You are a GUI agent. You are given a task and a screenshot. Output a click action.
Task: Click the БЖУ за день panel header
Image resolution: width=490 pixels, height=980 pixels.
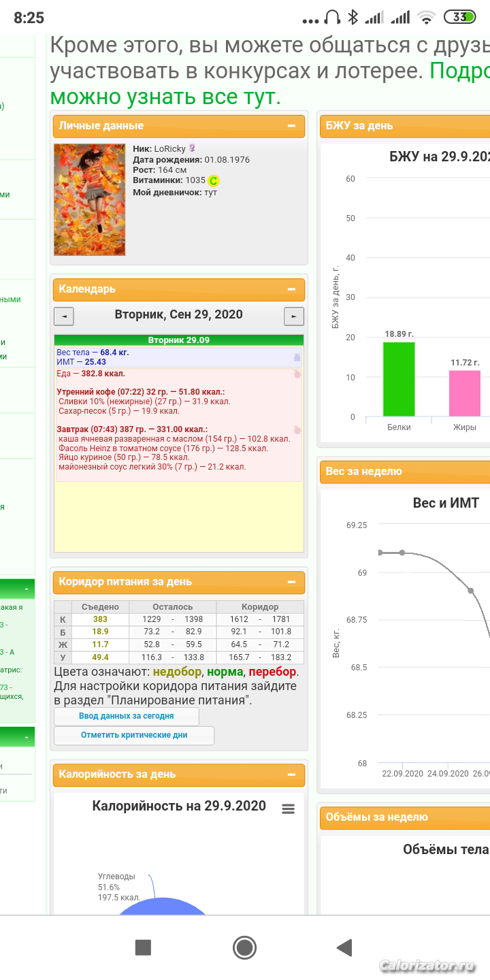(405, 126)
